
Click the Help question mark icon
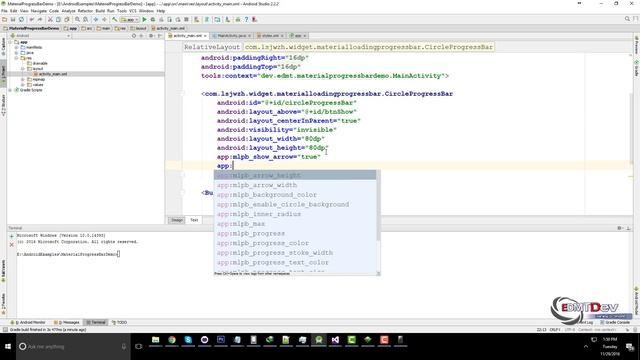(x=246, y=20)
